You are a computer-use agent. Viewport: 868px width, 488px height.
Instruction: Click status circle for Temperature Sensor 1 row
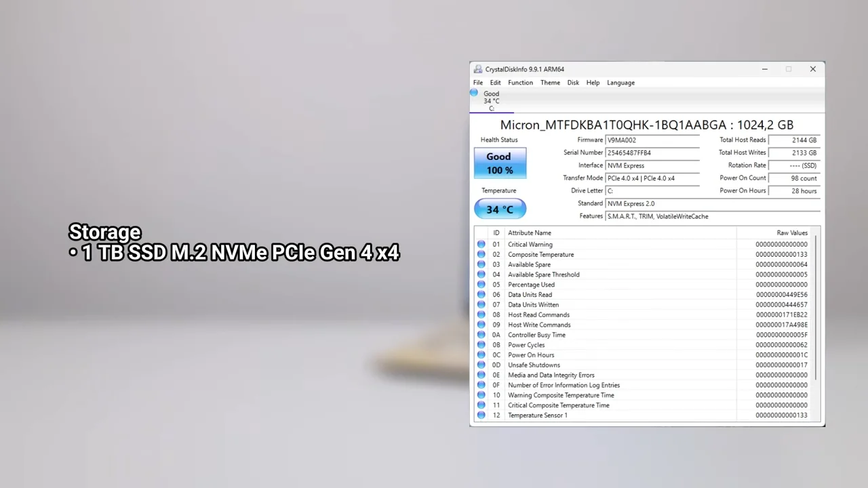pyautogui.click(x=481, y=415)
